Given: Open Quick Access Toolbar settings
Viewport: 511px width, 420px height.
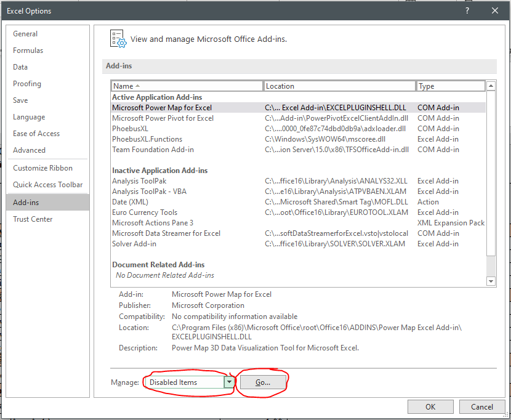Looking at the screenshot, I should (47, 185).
